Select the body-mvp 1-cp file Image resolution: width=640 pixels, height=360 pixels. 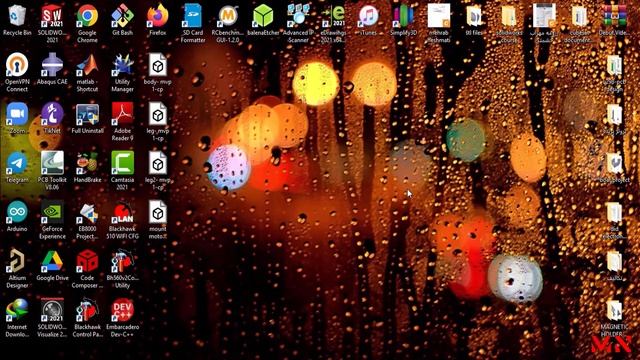pos(158,65)
